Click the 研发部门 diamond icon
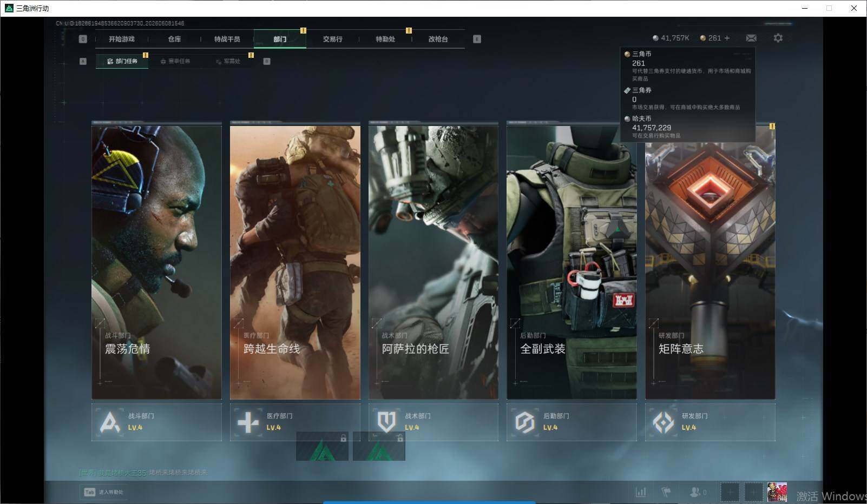This screenshot has height=504, width=867. pos(663,422)
